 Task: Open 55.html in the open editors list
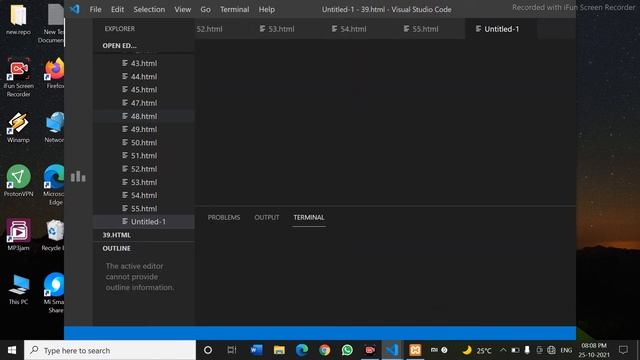click(144, 208)
